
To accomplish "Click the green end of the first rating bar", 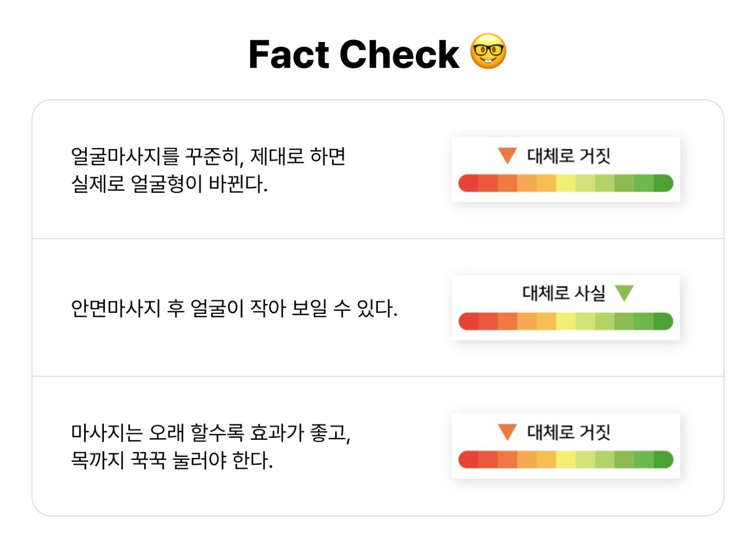I will point(663,183).
